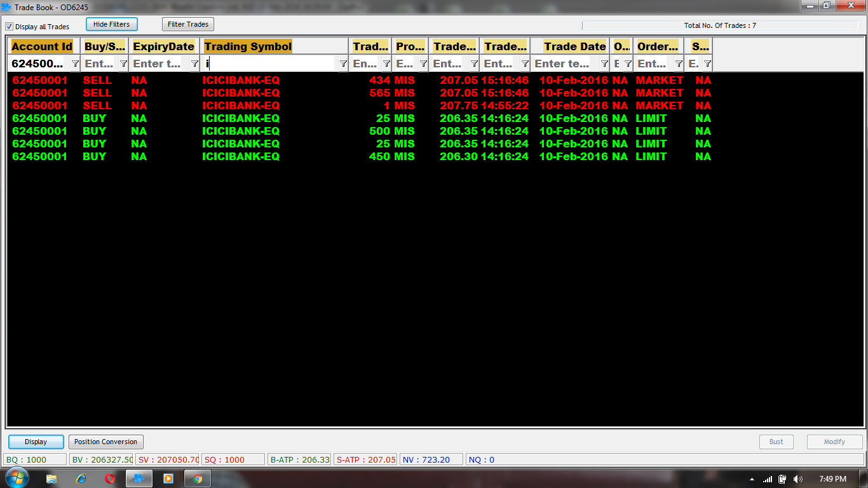The image size is (868, 488).
Task: Click the Filter Trades button
Action: tap(188, 24)
